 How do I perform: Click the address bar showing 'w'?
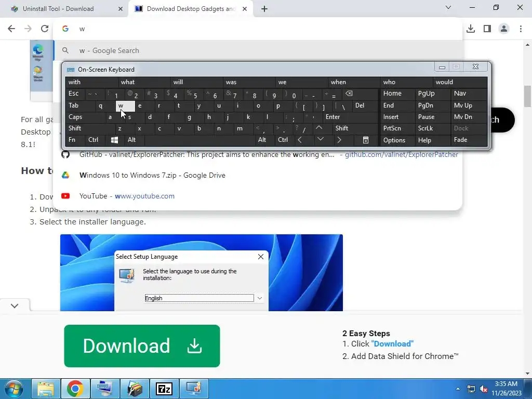[x=258, y=29]
